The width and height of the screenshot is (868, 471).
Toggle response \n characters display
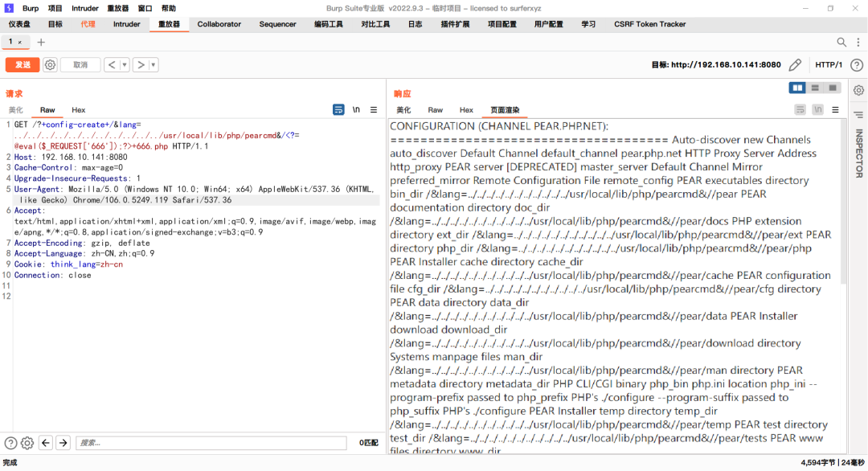(817, 109)
